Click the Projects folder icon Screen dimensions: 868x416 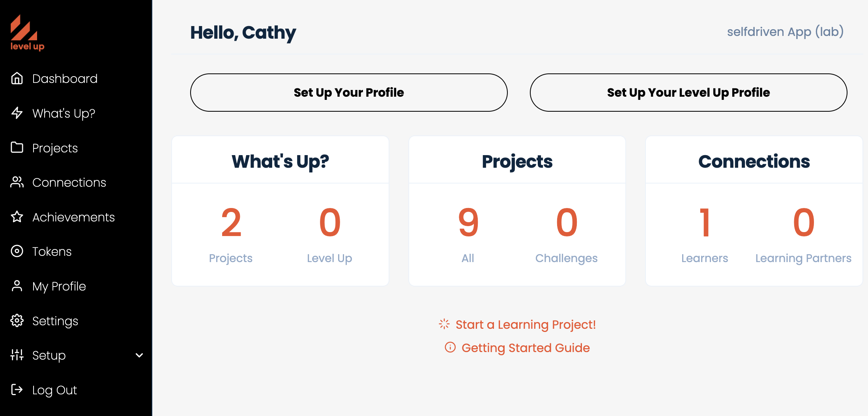17,148
